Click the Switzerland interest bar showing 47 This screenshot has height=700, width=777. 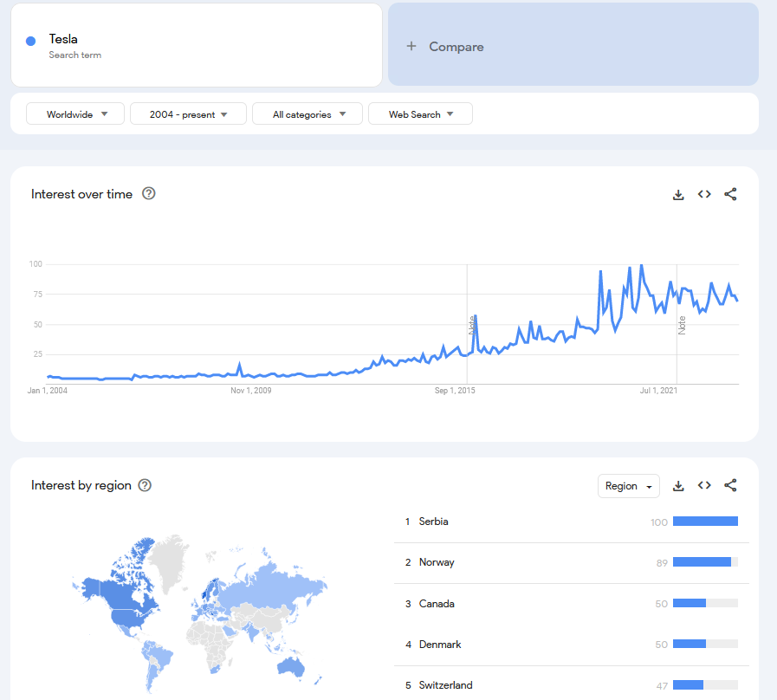705,684
